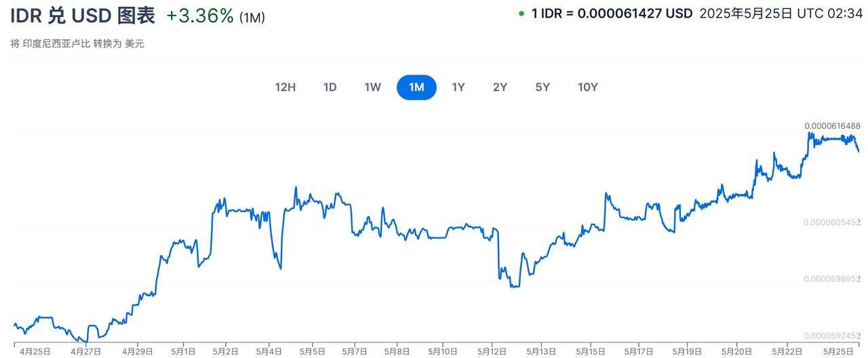Click the green live status dot
This screenshot has width=868, height=358.
point(521,14)
